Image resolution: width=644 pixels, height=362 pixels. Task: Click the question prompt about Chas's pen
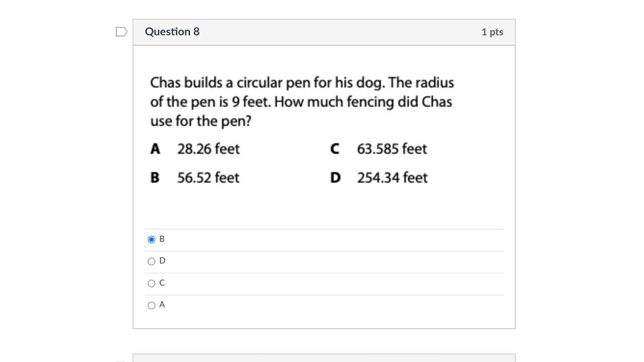(302, 102)
